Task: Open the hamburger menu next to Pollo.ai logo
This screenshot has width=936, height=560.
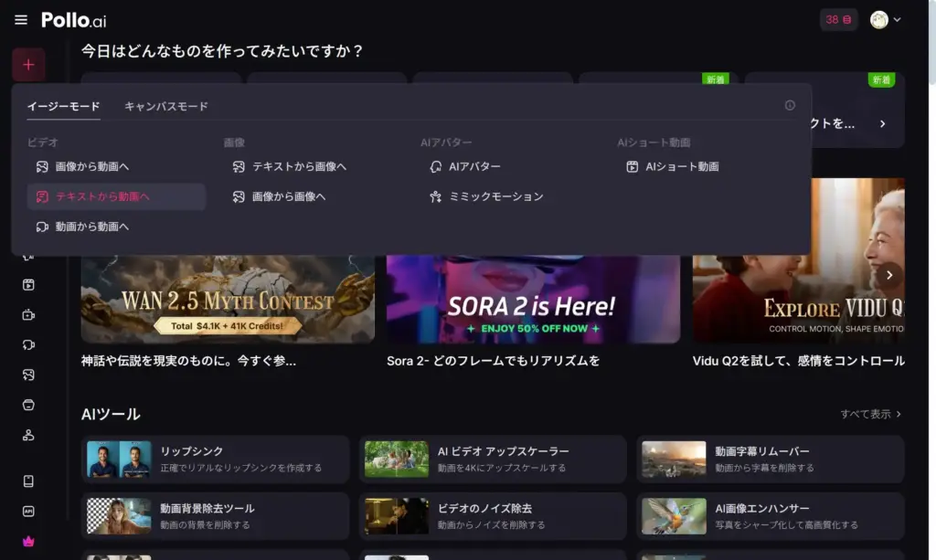Action: 21,20
